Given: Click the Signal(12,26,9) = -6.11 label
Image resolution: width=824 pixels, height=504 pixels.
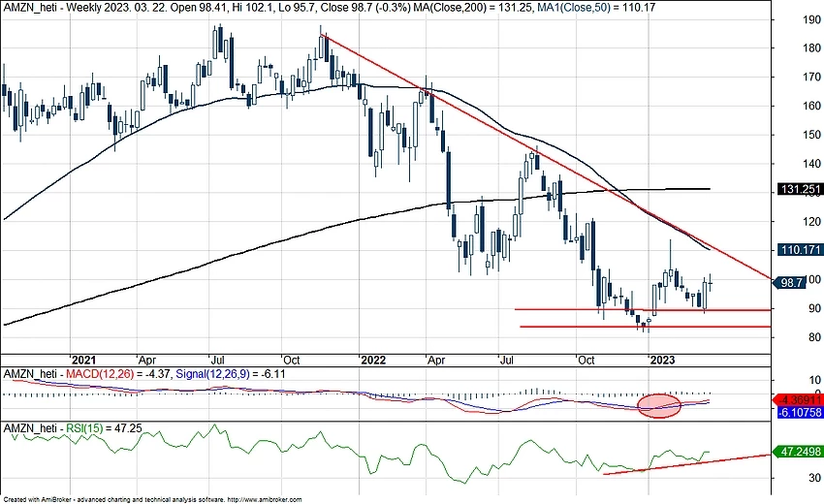Looking at the screenshot, I should pos(231,374).
